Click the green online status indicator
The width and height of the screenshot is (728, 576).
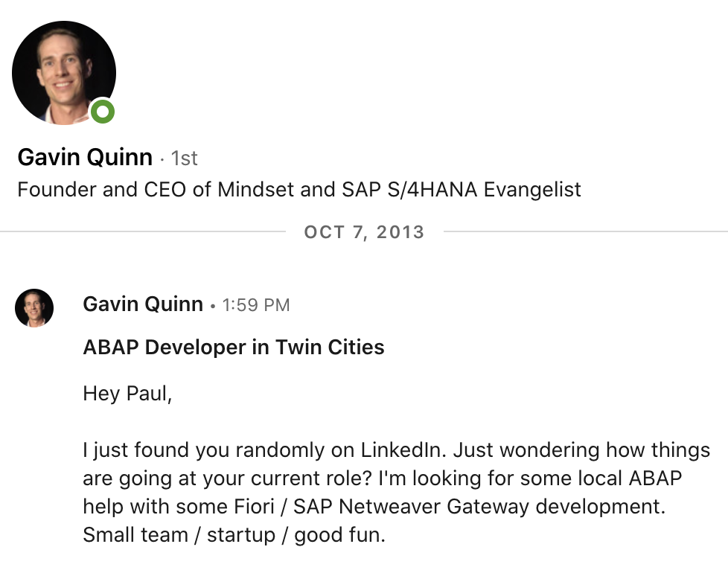pos(102,112)
